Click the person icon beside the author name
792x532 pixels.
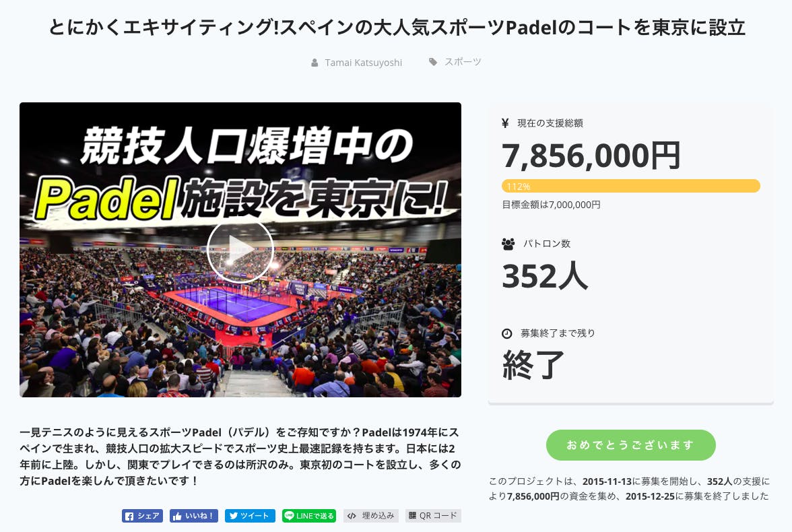(315, 63)
